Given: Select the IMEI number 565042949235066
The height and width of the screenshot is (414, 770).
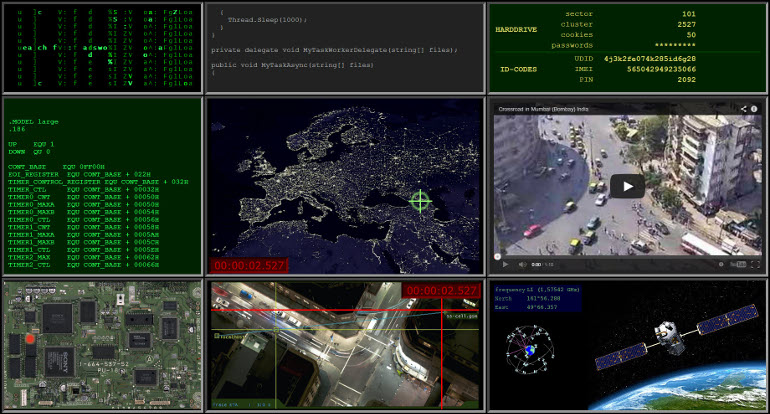Looking at the screenshot, I should pyautogui.click(x=661, y=69).
